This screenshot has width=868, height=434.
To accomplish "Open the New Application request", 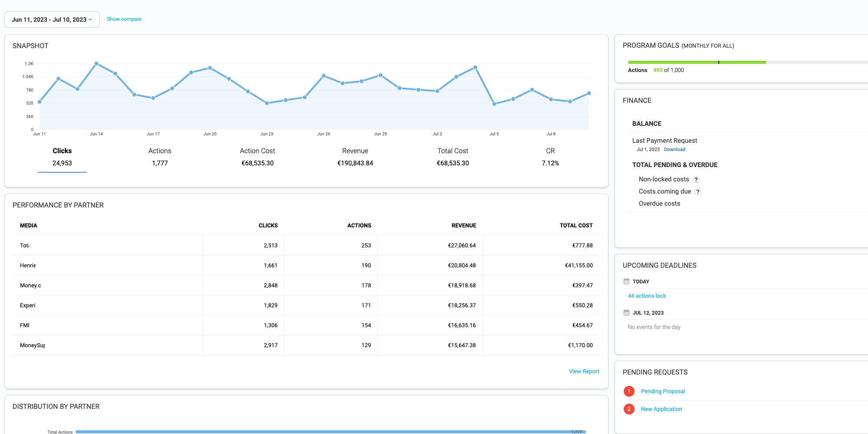I will 661,409.
